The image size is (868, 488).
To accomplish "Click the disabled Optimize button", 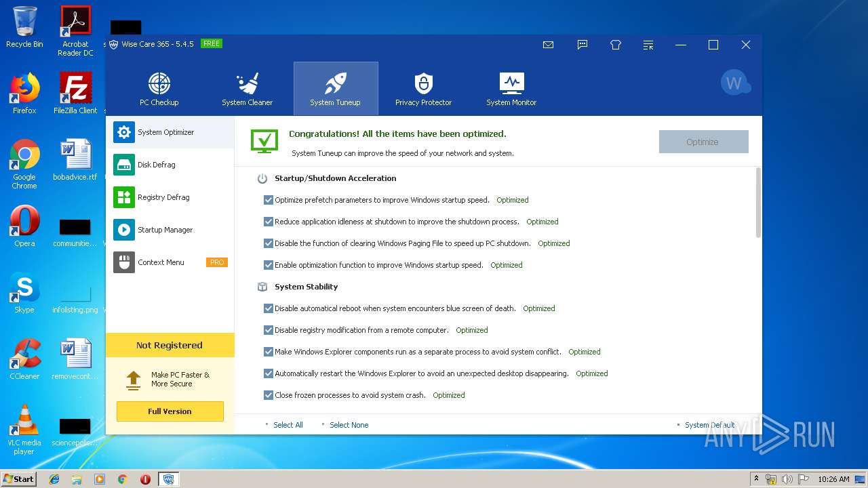I will [x=703, y=142].
